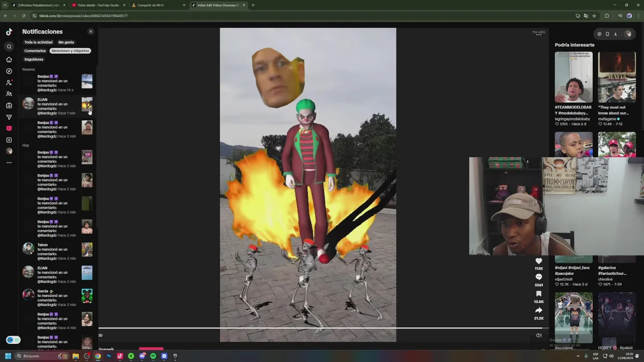Image resolution: width=644 pixels, height=362 pixels.
Task: Share the video with the arrow icon
Action: pos(539,310)
